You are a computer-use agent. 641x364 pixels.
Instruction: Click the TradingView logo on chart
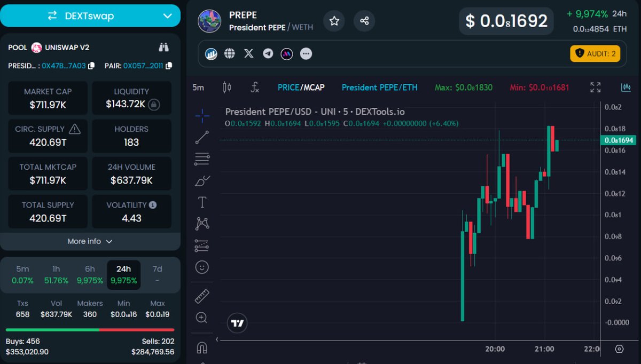pyautogui.click(x=238, y=323)
